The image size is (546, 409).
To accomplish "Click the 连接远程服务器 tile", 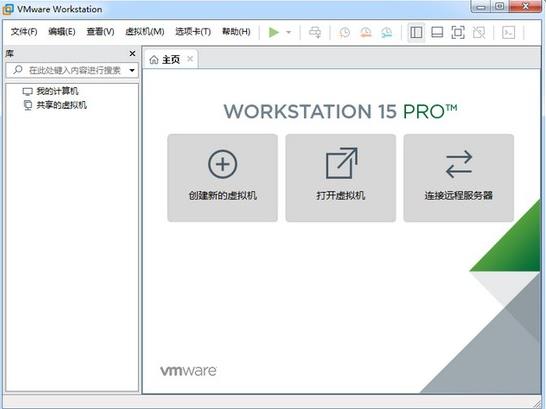I will [459, 178].
